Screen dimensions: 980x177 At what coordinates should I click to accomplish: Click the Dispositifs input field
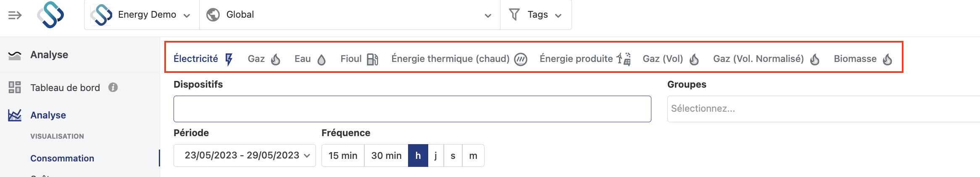pyautogui.click(x=412, y=109)
